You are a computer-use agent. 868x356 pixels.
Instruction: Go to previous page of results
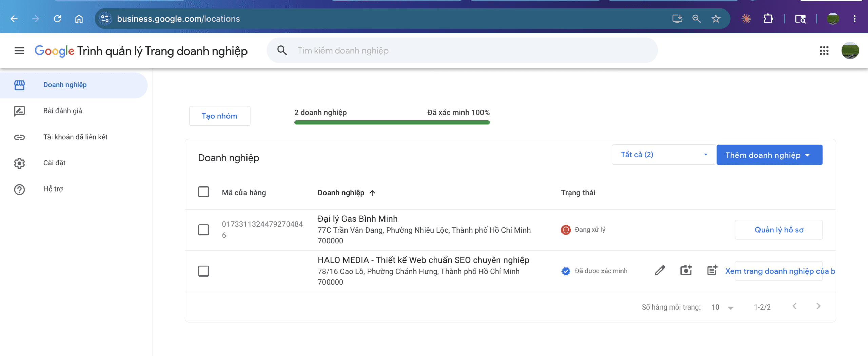[x=794, y=306]
